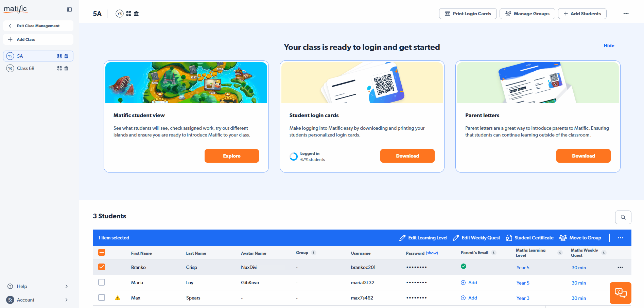Open row options menu for Branko
This screenshot has width=644, height=308.
click(620, 267)
